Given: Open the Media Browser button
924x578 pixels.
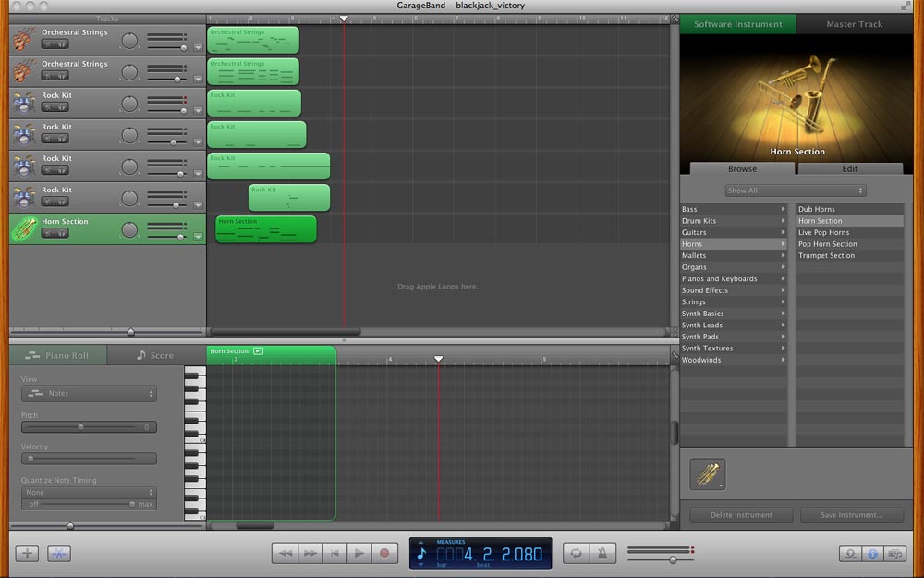Looking at the screenshot, I should (x=895, y=554).
